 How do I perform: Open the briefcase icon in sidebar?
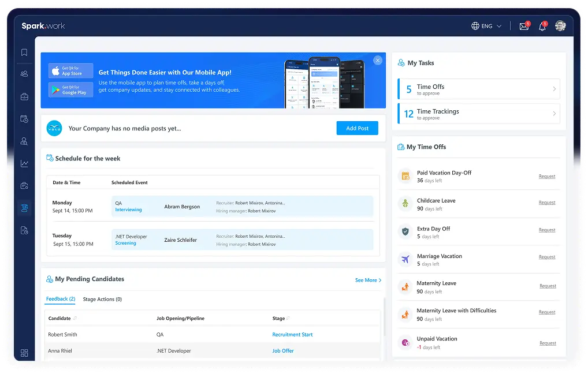[x=24, y=96]
